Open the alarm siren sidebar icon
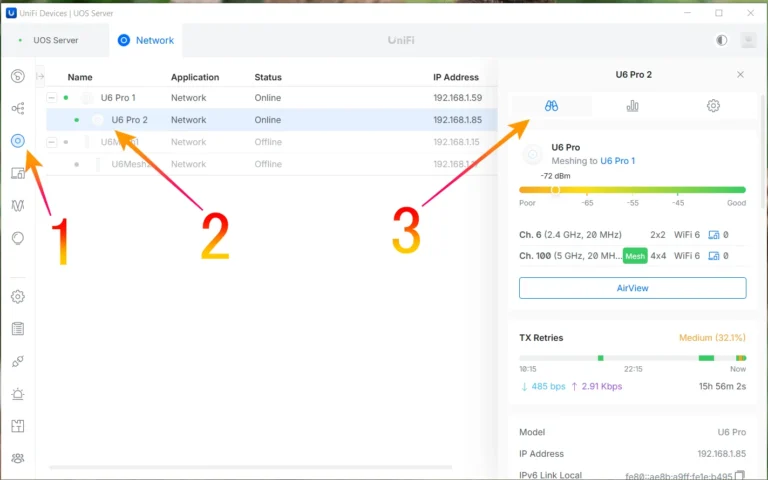 pyautogui.click(x=18, y=394)
